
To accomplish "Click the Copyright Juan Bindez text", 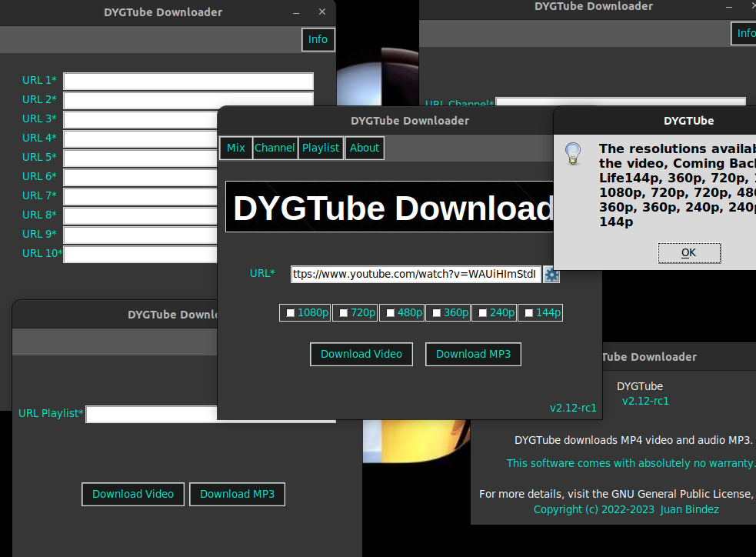I will [626, 510].
